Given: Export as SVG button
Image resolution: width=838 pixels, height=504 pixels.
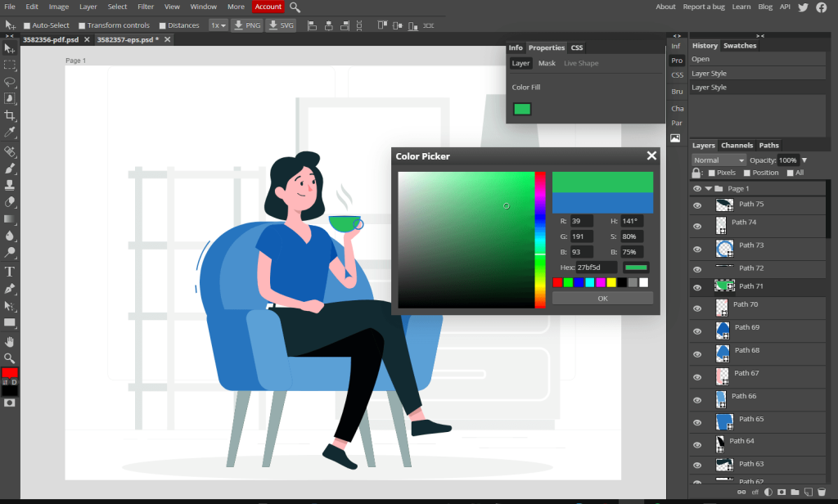Looking at the screenshot, I should tap(282, 25).
